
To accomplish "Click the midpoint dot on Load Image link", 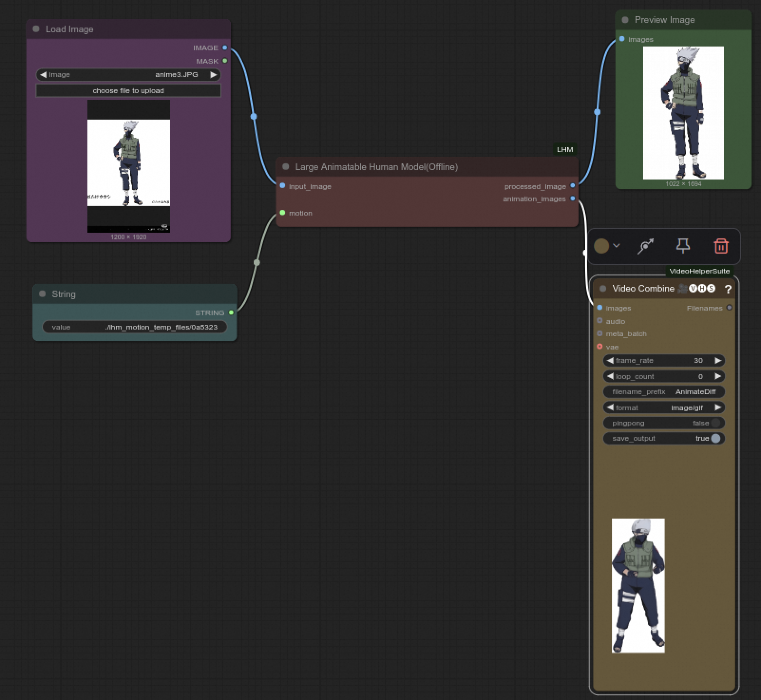I will [x=253, y=116].
